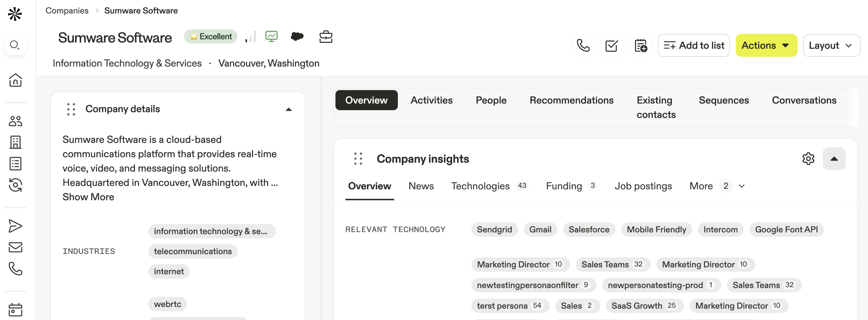Screen dimensions: 868x320
Task: Click Show More in company description
Action: [88, 197]
